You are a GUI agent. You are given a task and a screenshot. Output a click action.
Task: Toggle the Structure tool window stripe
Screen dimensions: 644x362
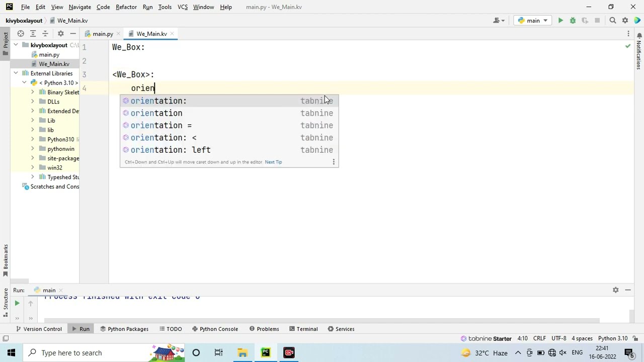[6, 302]
